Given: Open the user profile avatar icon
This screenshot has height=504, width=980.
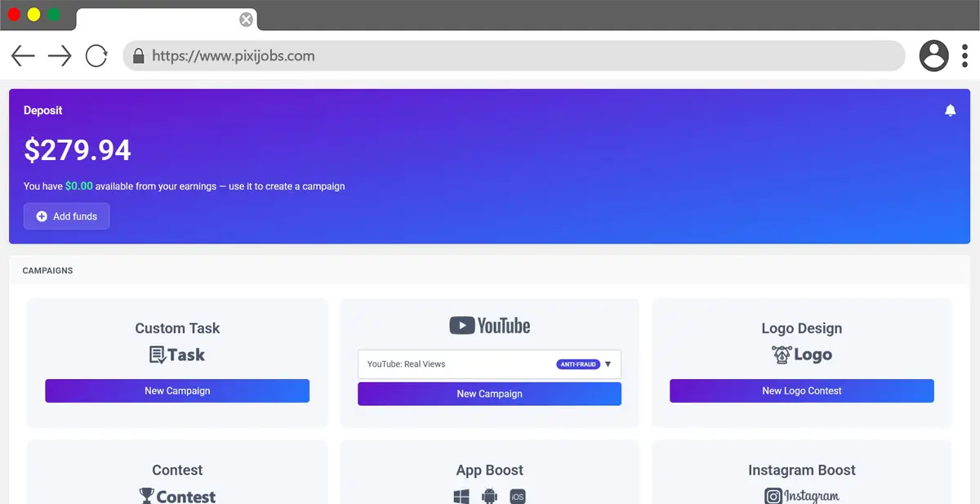Looking at the screenshot, I should (934, 56).
